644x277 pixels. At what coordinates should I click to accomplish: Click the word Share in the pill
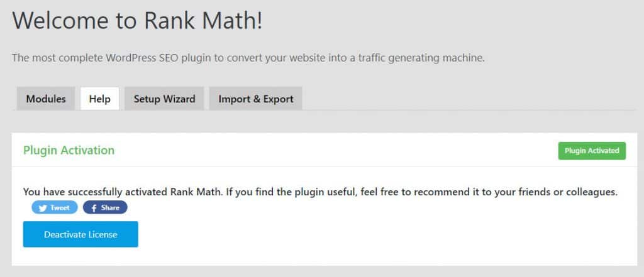pos(110,208)
